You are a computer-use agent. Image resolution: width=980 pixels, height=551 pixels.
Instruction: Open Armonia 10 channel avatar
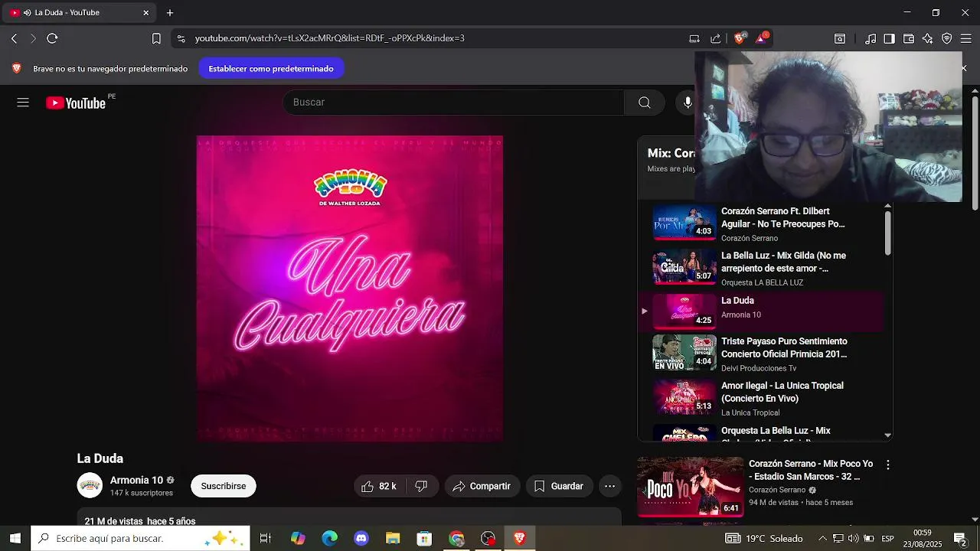[90, 485]
